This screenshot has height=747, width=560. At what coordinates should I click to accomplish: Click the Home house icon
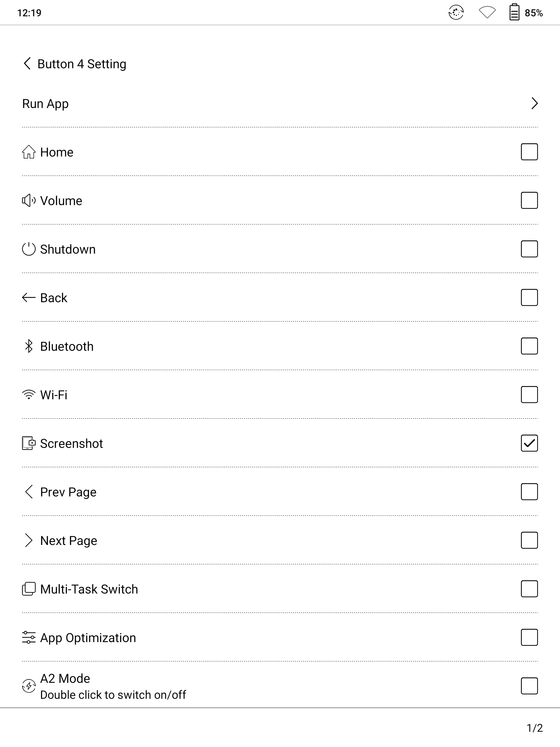click(29, 152)
